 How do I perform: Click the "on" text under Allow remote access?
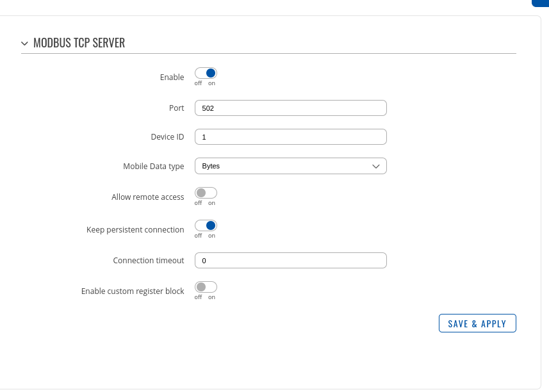[x=211, y=203]
